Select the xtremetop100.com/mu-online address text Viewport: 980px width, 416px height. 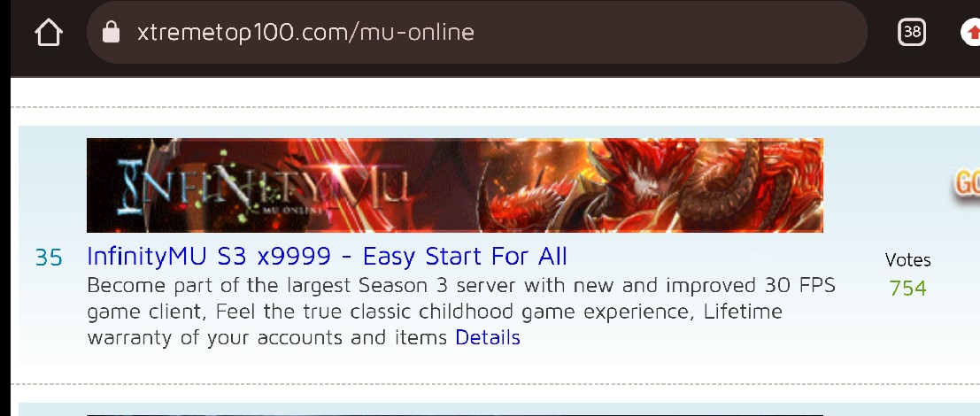pos(305,32)
